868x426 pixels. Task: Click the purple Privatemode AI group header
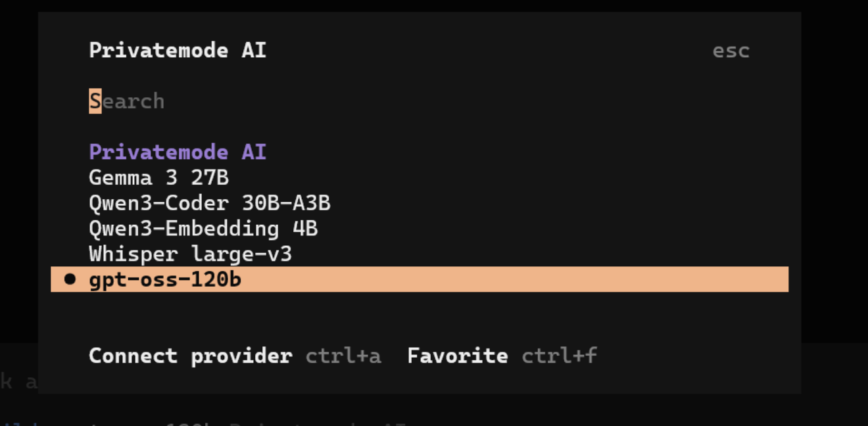click(178, 152)
